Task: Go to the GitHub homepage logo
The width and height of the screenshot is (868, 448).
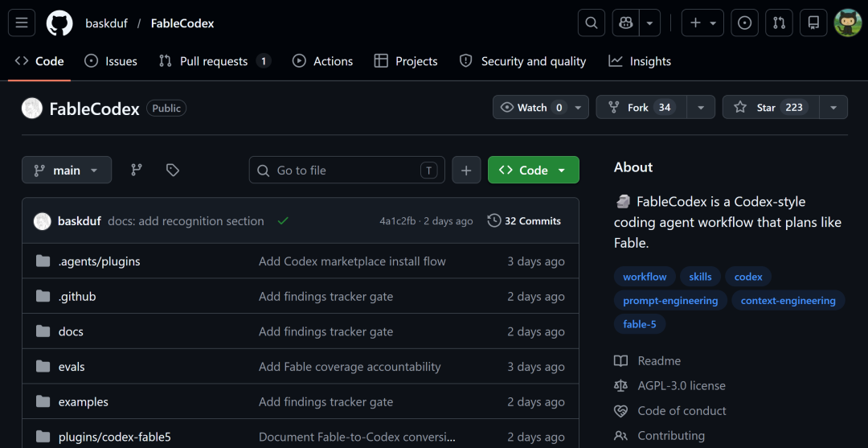Action: pos(59,23)
